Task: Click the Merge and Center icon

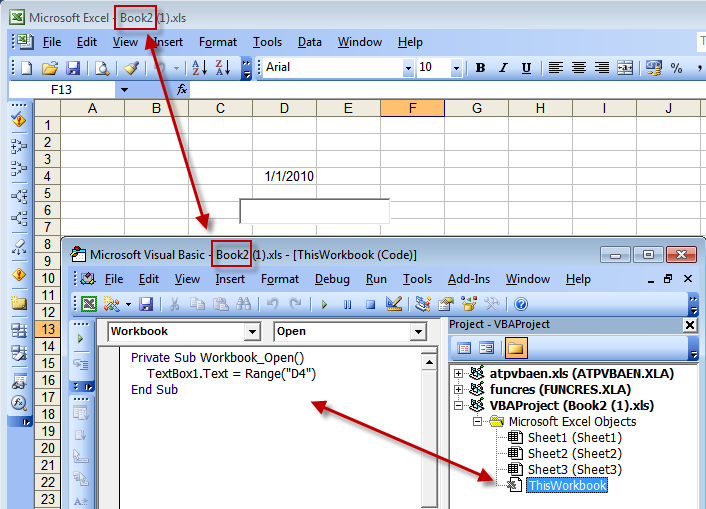Action: pos(625,68)
